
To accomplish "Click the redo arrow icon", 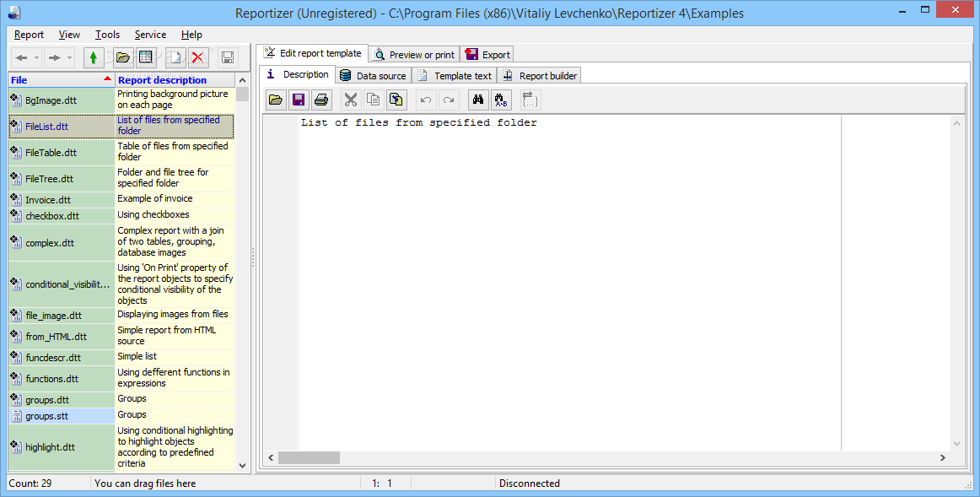I will tap(448, 100).
